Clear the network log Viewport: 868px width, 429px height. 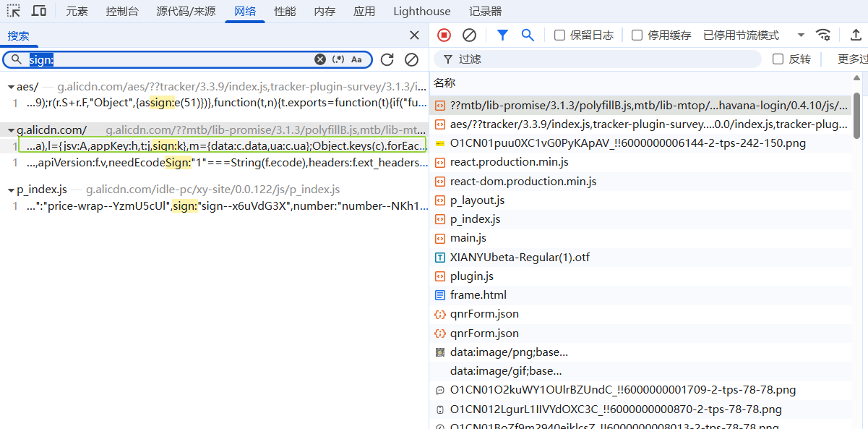tap(469, 35)
